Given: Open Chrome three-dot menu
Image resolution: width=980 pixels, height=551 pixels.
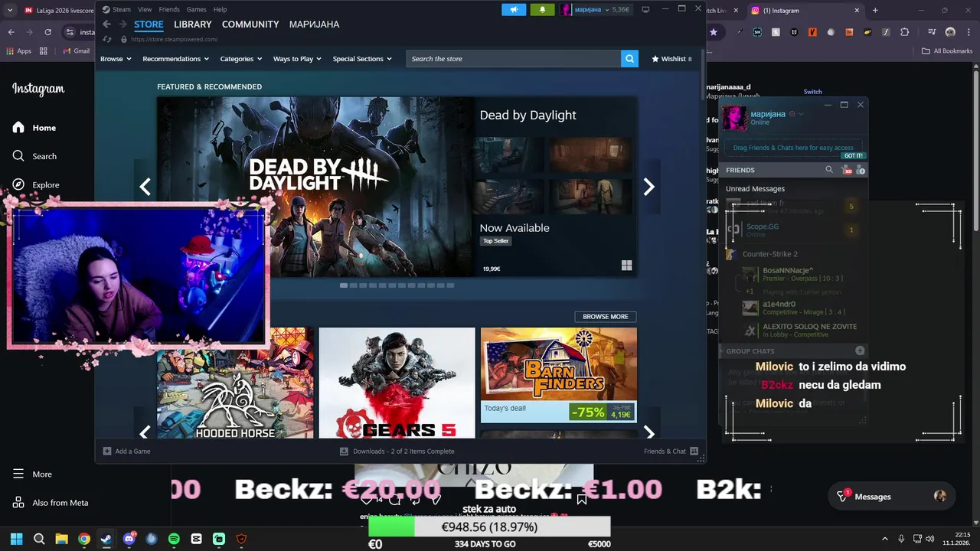Looking at the screenshot, I should coord(969,32).
